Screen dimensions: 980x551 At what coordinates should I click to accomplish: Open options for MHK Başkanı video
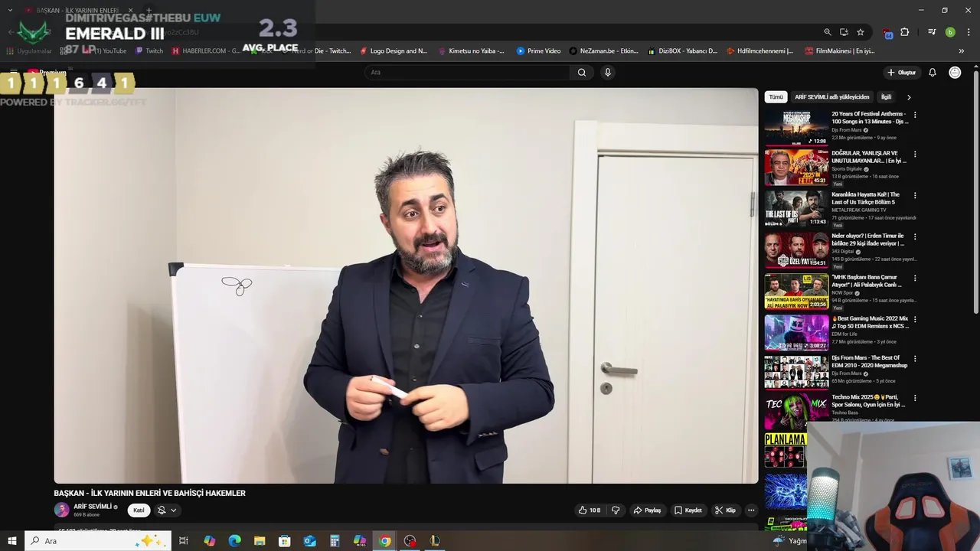[915, 279]
